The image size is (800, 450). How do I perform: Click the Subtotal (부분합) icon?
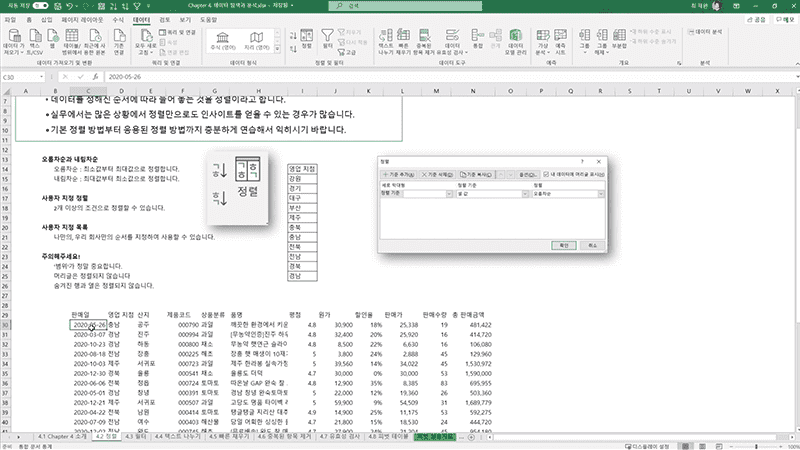coord(619,36)
